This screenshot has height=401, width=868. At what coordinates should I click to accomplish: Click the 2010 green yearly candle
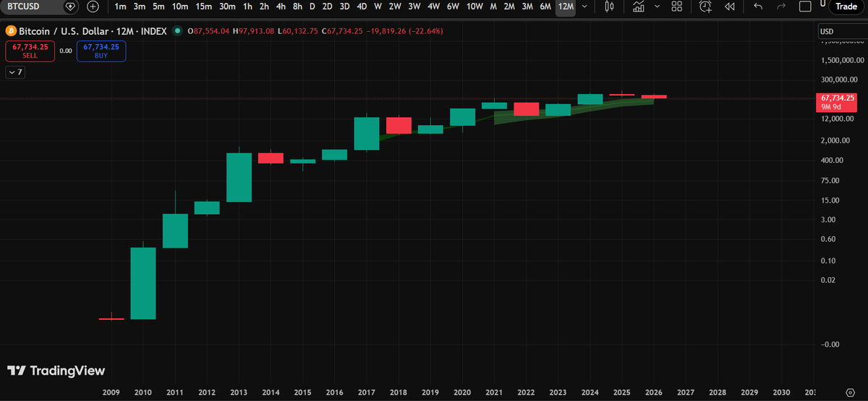coord(143,283)
